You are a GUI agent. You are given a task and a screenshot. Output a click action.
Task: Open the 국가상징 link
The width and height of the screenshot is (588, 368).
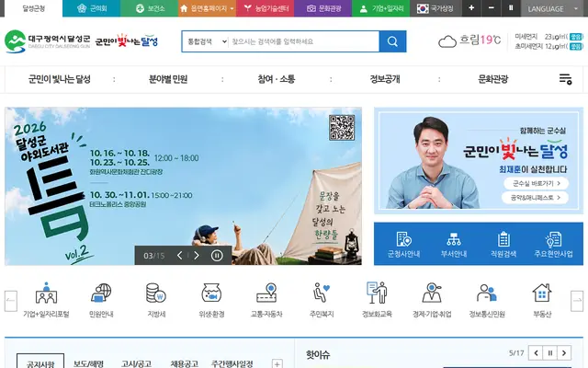tap(435, 8)
